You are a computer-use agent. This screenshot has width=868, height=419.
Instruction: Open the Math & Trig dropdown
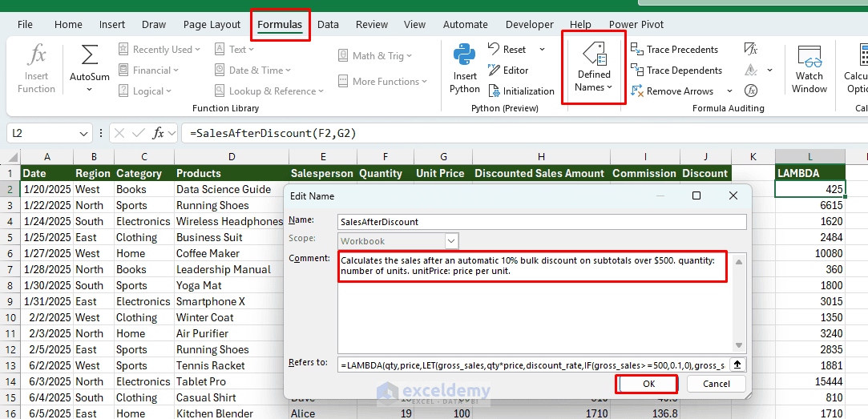coord(375,55)
